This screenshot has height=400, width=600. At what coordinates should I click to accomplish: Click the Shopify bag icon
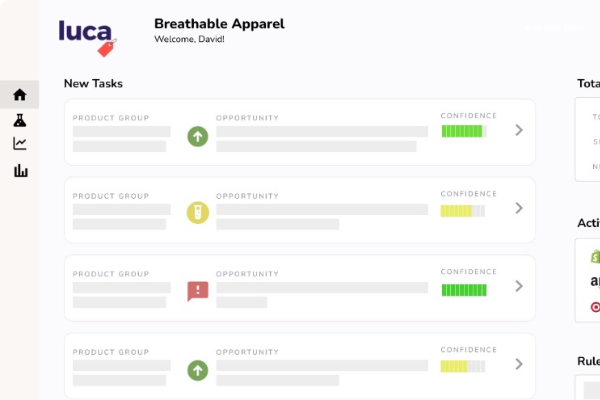pyautogui.click(x=595, y=257)
